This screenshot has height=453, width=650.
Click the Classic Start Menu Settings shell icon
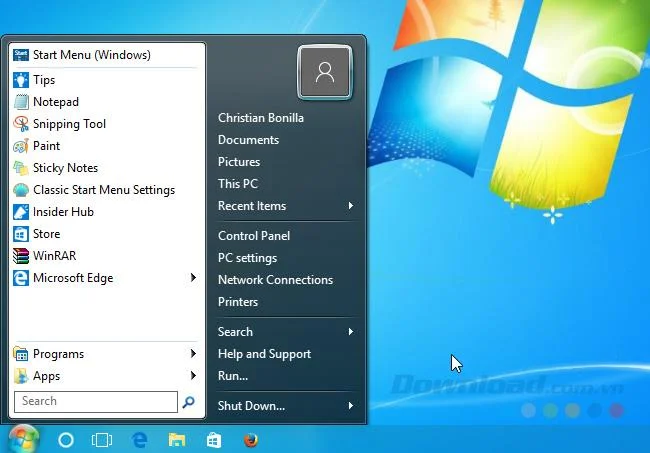pos(21,190)
